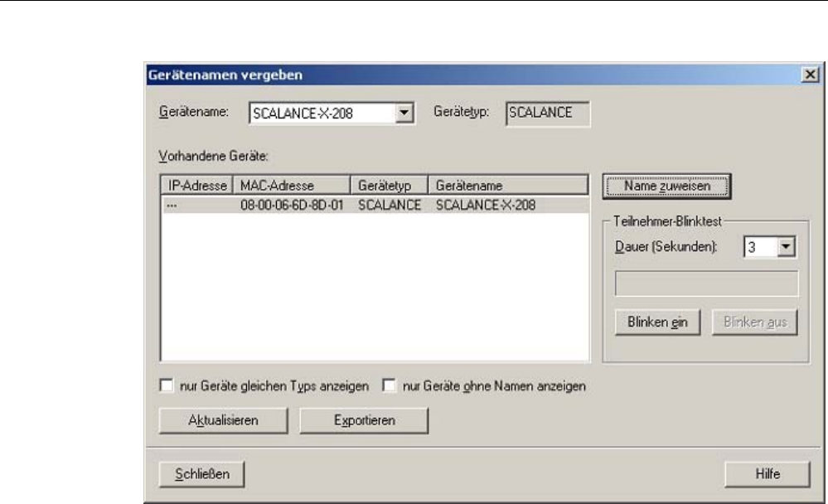Sort by IP-Adresse column header
The width and height of the screenshot is (828, 504).
[197, 186]
